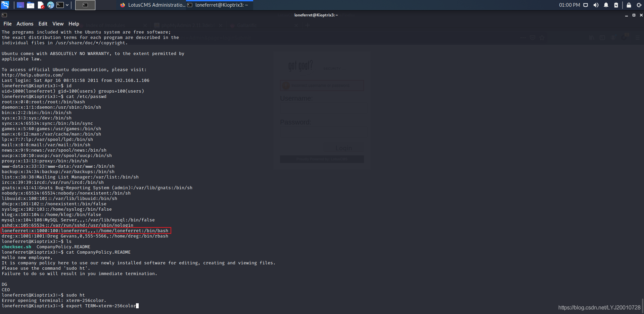Click the nobody:x:65534 passwd line
This screenshot has width=644, height=314.
(66, 193)
